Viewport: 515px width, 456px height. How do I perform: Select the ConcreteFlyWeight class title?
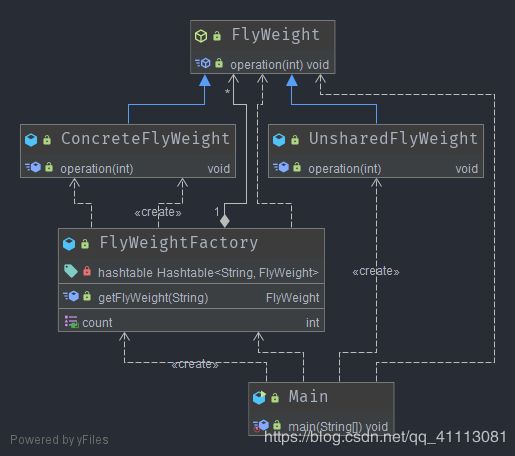(145, 139)
